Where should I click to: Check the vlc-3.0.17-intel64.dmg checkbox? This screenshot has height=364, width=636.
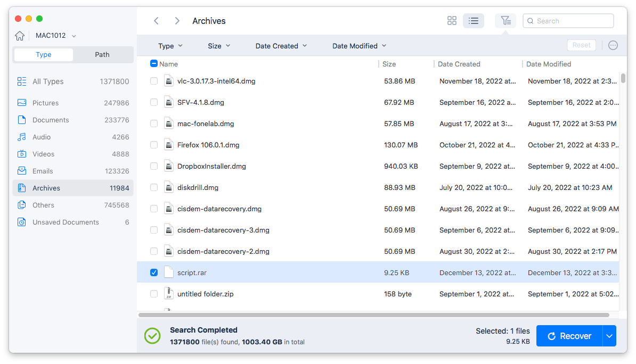153,81
